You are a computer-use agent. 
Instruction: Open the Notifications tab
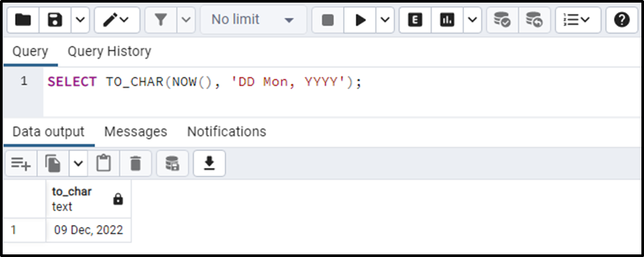227,131
